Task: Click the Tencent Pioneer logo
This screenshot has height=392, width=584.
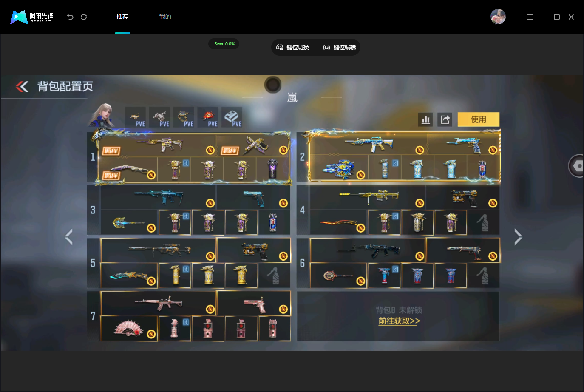Action: (32, 17)
